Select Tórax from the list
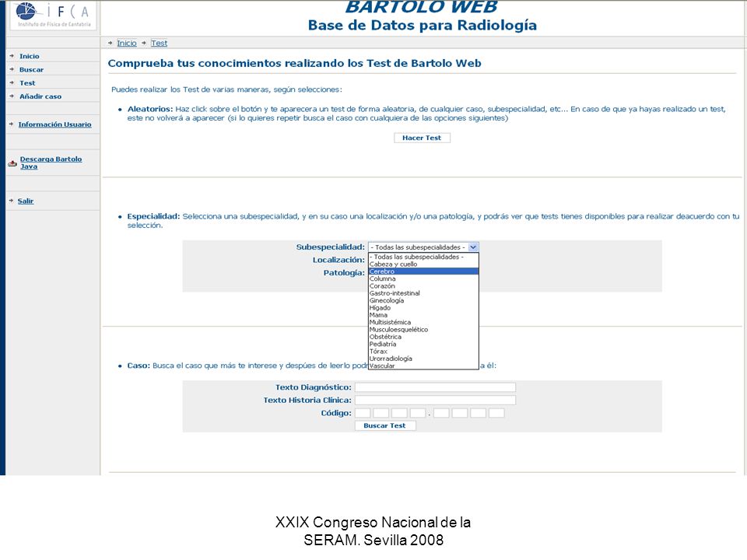747x560 pixels. [x=423, y=352]
